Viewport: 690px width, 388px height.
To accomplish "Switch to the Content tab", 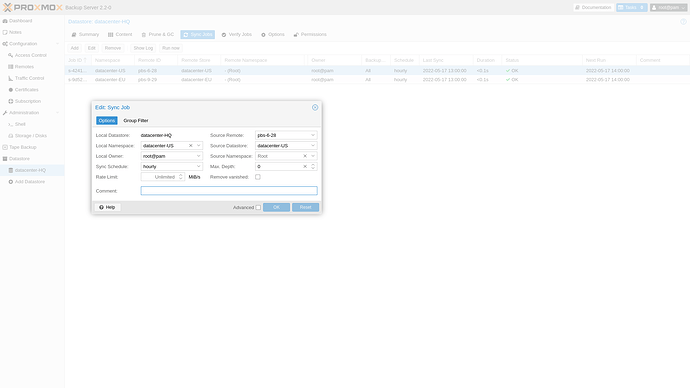I will (x=120, y=34).
